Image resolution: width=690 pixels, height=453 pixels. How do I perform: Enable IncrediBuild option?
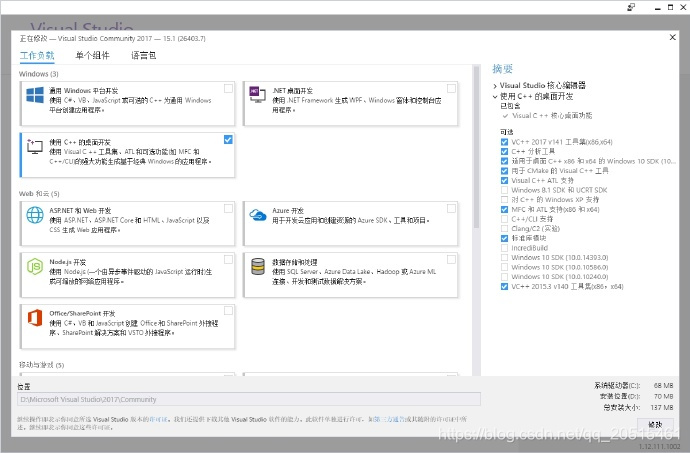(504, 248)
